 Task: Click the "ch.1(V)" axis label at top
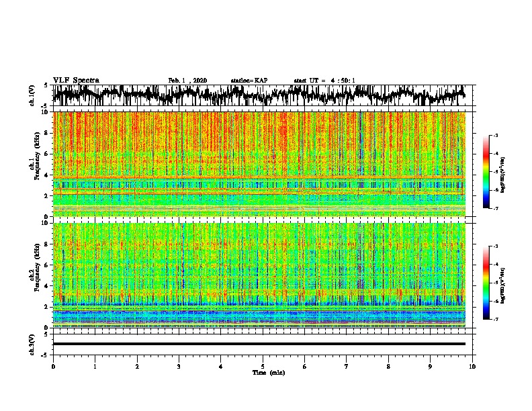pos(32,95)
